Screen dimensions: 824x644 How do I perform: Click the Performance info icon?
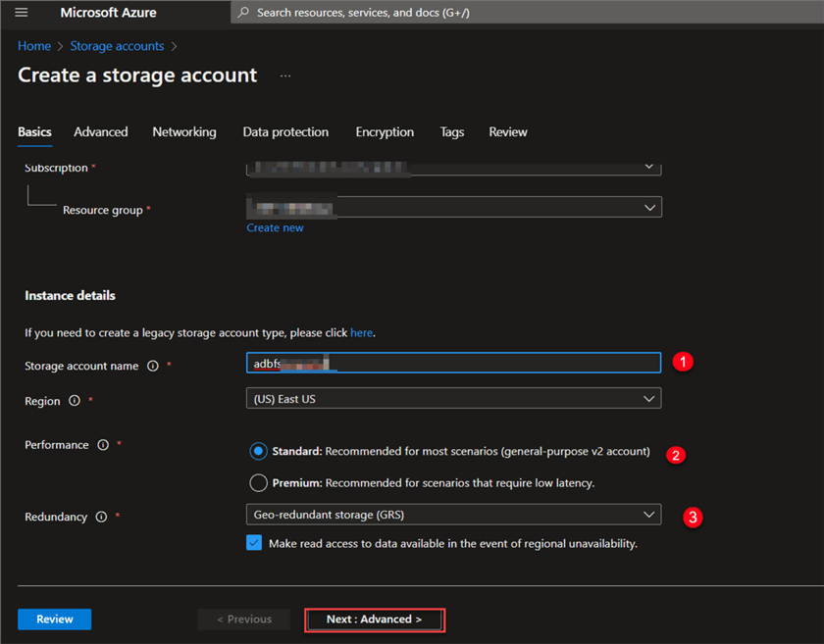pyautogui.click(x=103, y=445)
